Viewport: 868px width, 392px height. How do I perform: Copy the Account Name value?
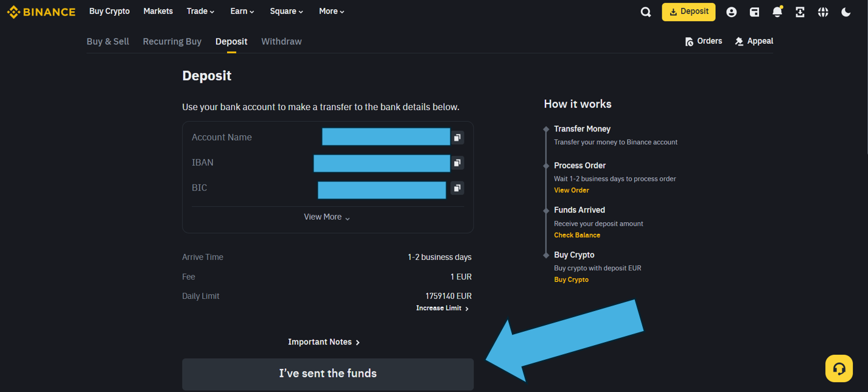(457, 138)
